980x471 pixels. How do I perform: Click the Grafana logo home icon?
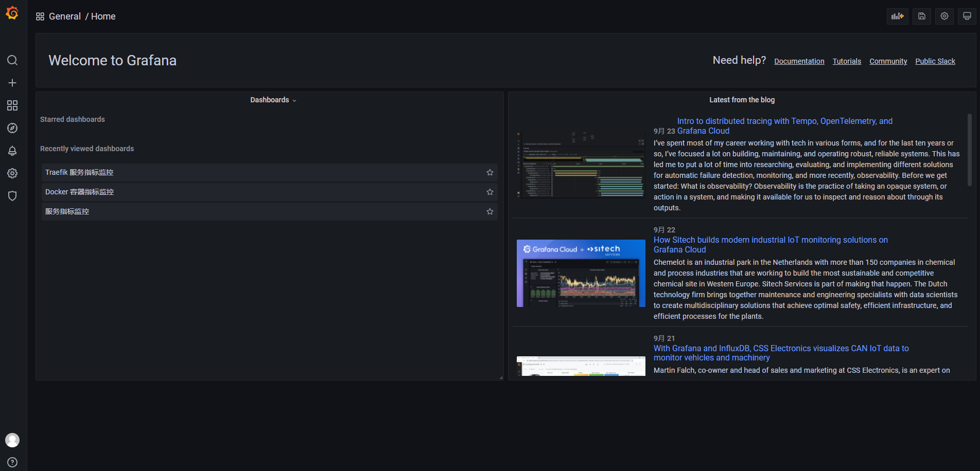(12, 13)
